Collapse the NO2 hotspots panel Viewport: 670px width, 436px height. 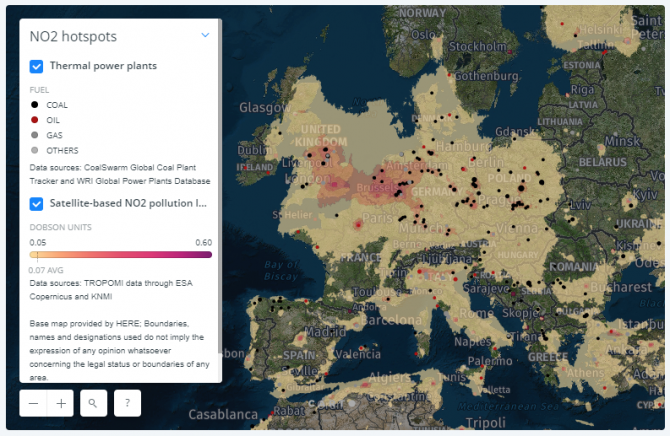tap(205, 35)
